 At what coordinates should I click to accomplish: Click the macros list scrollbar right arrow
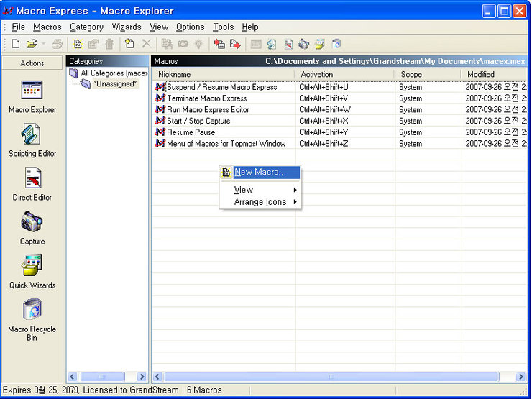pyautogui.click(x=520, y=377)
